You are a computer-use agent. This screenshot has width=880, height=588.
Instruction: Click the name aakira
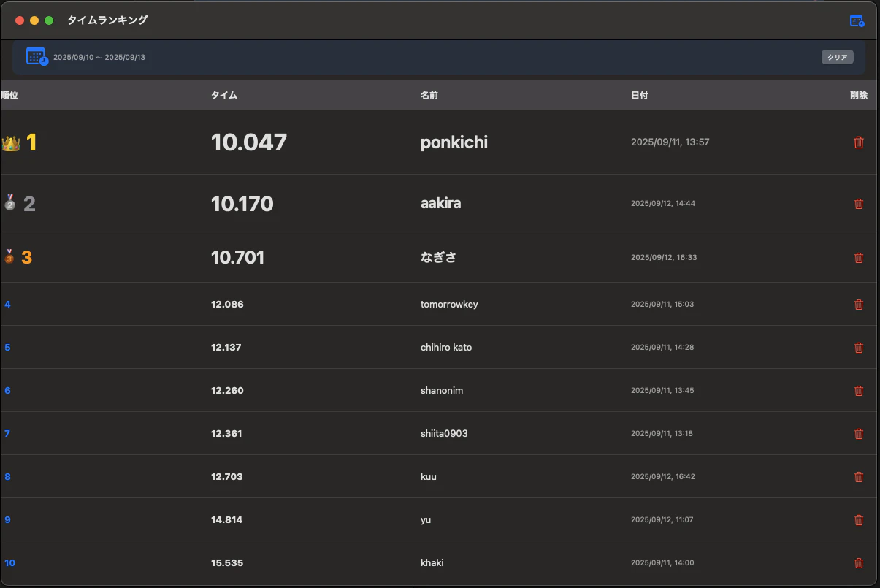point(440,204)
